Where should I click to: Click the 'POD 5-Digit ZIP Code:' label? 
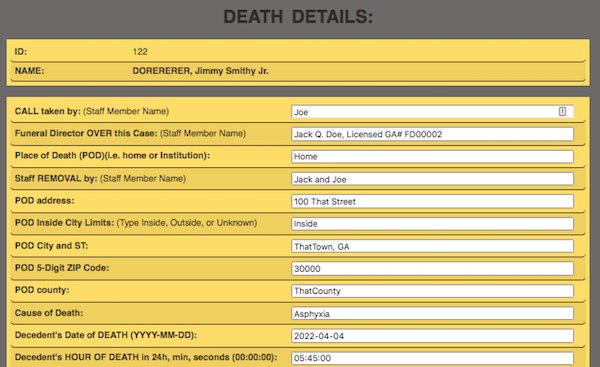pyautogui.click(x=62, y=268)
